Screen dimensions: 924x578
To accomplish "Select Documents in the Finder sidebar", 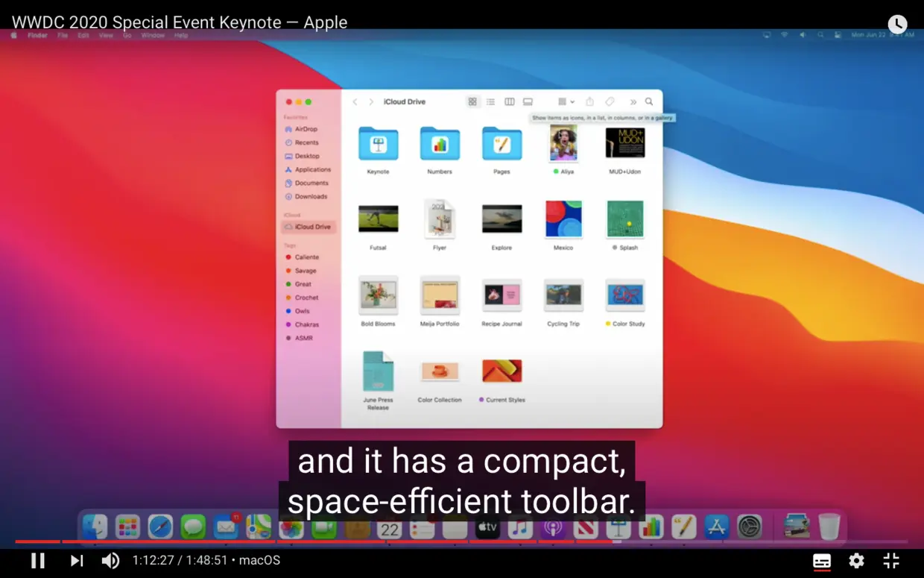I will (x=306, y=183).
